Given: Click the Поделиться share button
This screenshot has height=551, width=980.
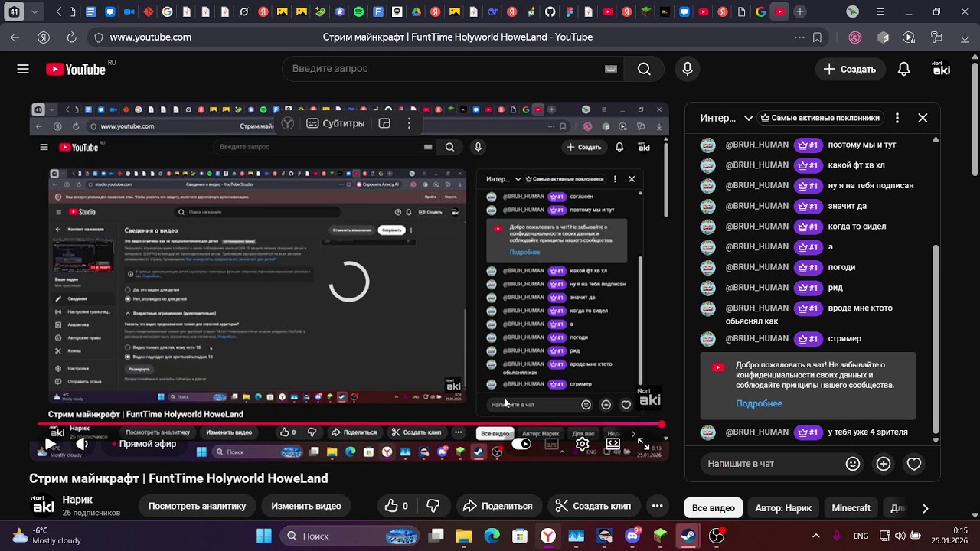Looking at the screenshot, I should pyautogui.click(x=498, y=506).
